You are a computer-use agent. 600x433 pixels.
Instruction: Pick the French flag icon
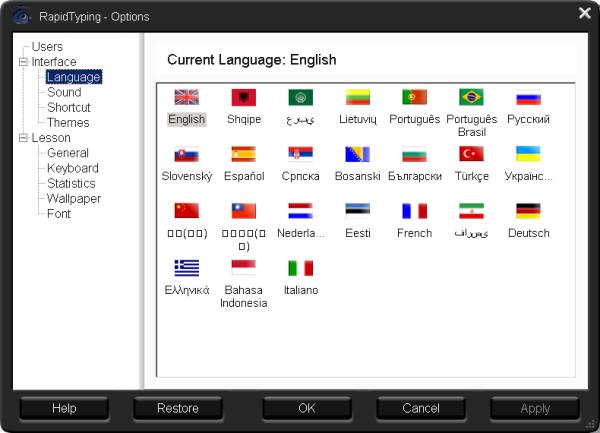pyautogui.click(x=414, y=211)
